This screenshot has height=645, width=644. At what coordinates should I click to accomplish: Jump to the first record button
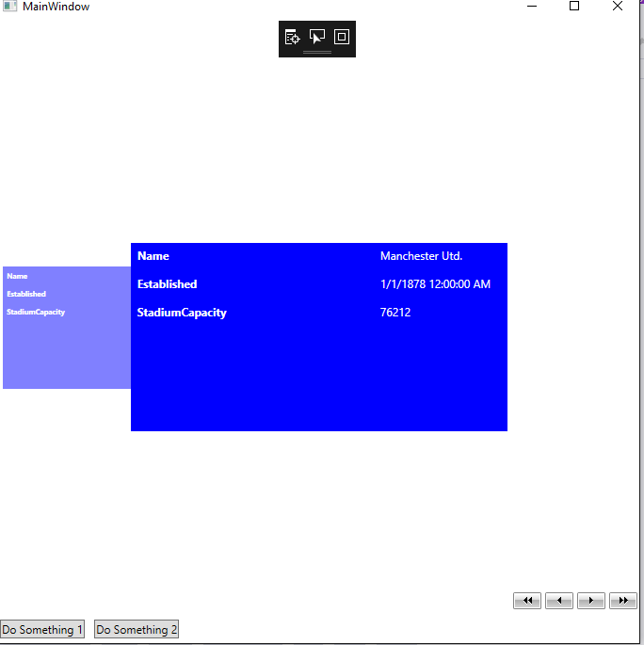click(527, 601)
